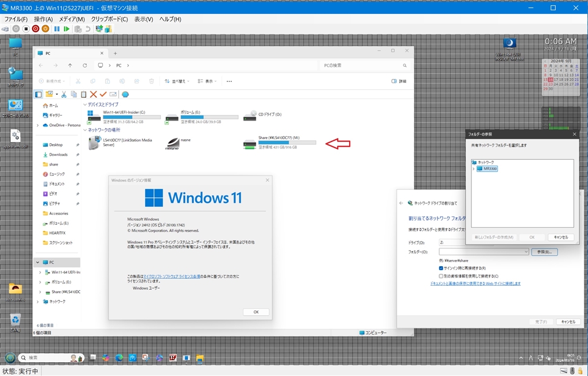
Task: Click the Hyper-V Turn Off (black square) button
Action: (26, 29)
